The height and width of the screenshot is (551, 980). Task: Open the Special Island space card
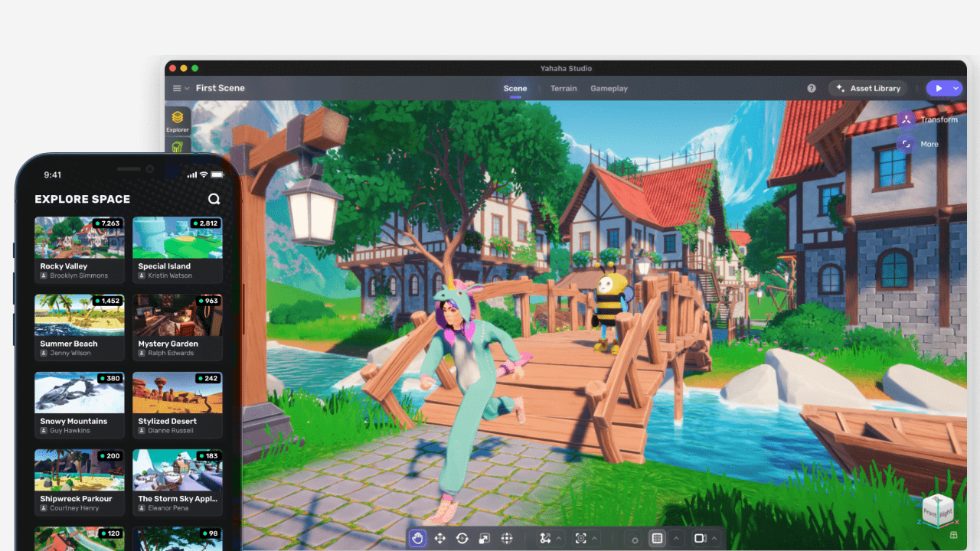point(178,250)
